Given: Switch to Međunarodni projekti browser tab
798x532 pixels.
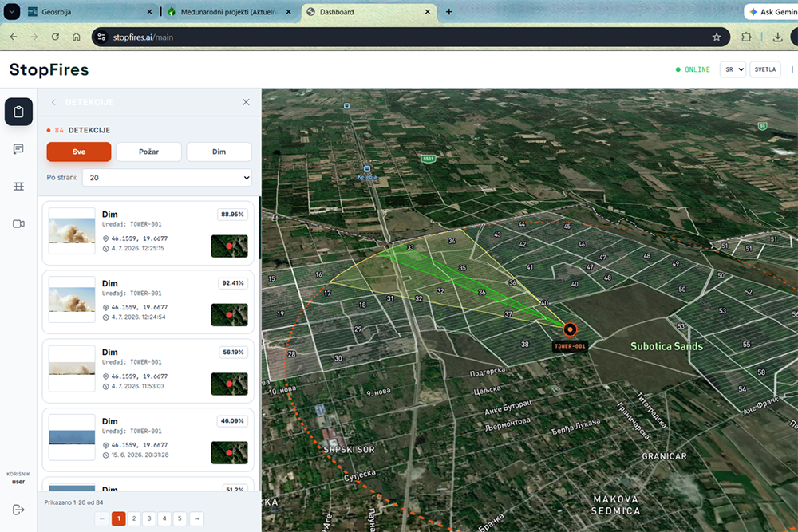Looking at the screenshot, I should click(229, 12).
